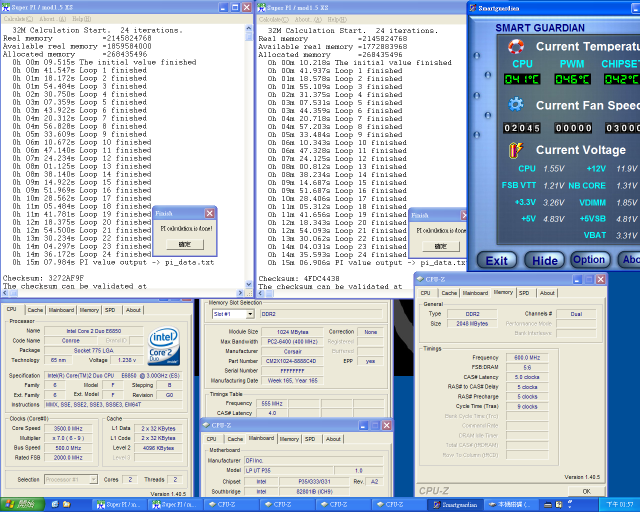Image resolution: width=640 pixels, height=512 pixels.
Task: Click the PWM temperature readout 046°C
Action: [x=572, y=79]
